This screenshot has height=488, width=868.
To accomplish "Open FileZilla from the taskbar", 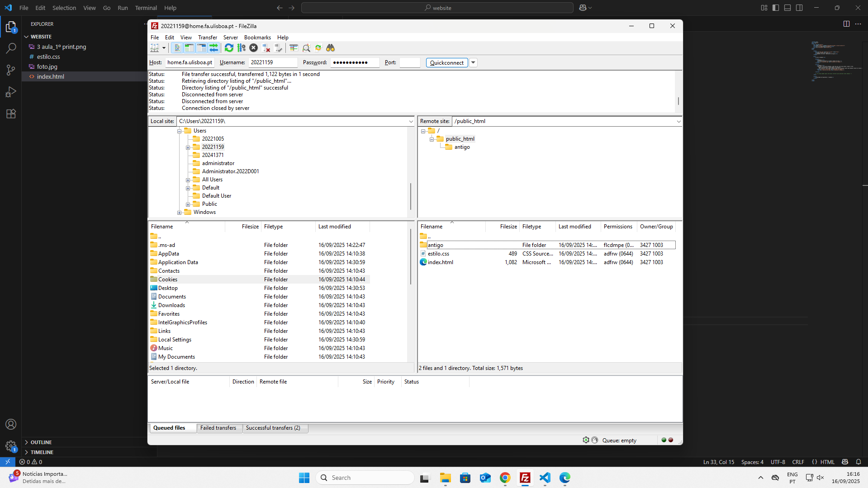I will (x=525, y=477).
